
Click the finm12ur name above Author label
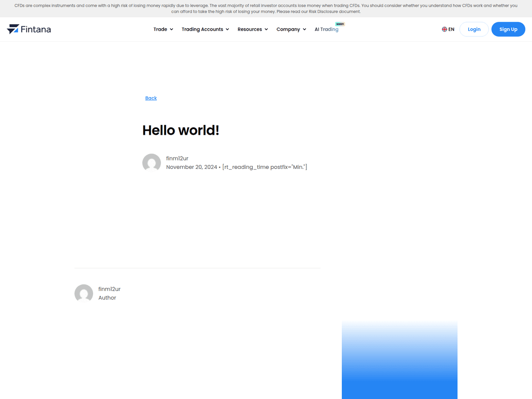click(110, 289)
